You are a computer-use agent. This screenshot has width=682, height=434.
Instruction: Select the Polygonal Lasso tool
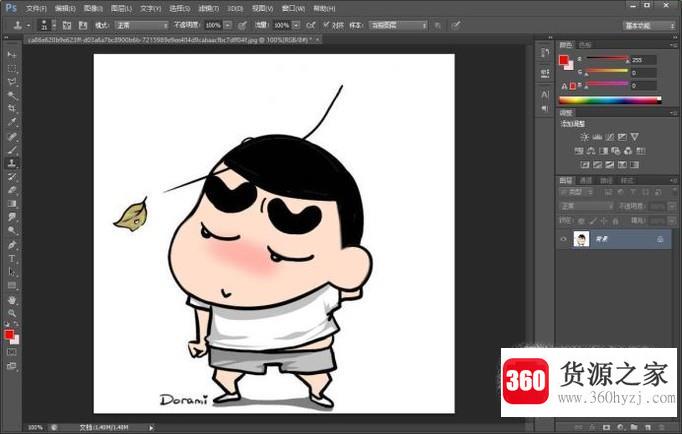coord(12,82)
